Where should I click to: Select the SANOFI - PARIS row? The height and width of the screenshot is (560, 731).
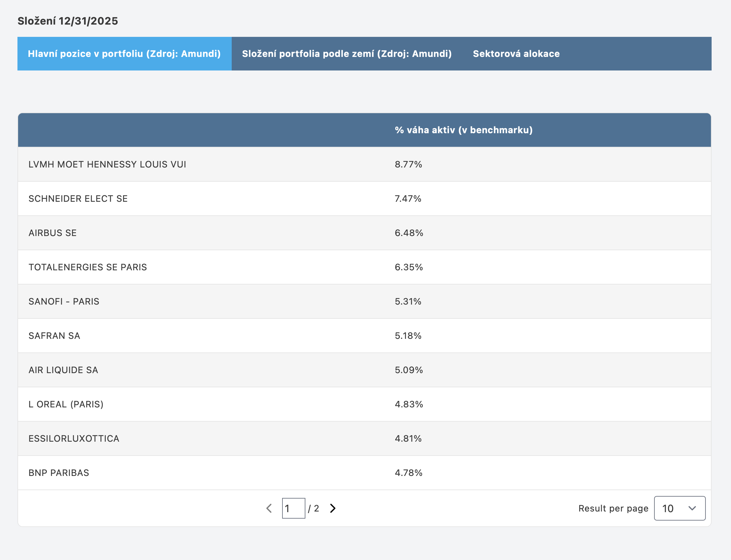click(64, 302)
